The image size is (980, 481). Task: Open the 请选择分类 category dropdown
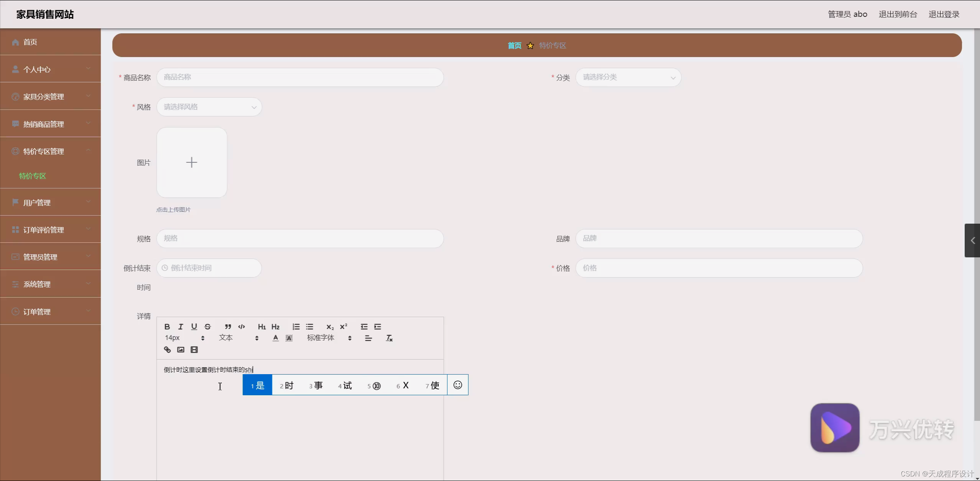pyautogui.click(x=628, y=77)
